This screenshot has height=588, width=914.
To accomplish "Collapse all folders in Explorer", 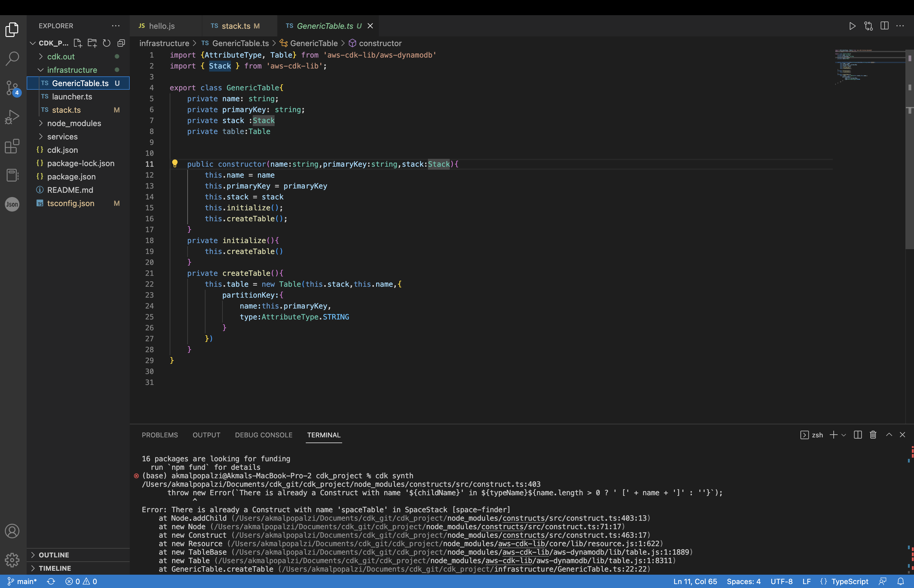I will pos(121,43).
